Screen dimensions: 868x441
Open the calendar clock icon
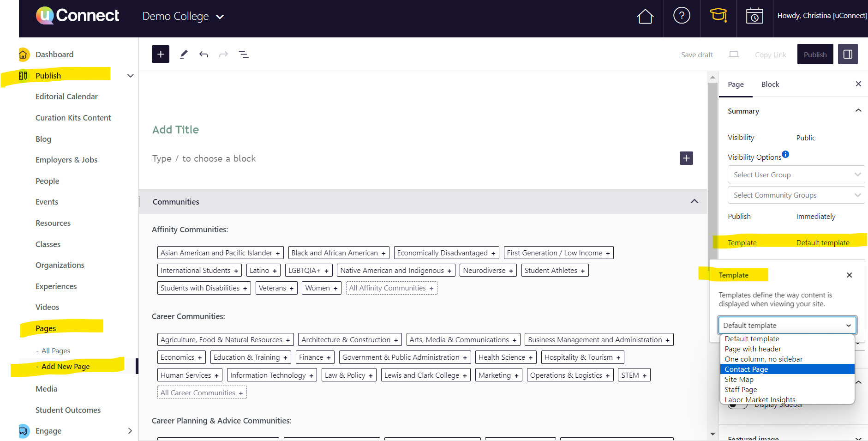[x=754, y=16]
